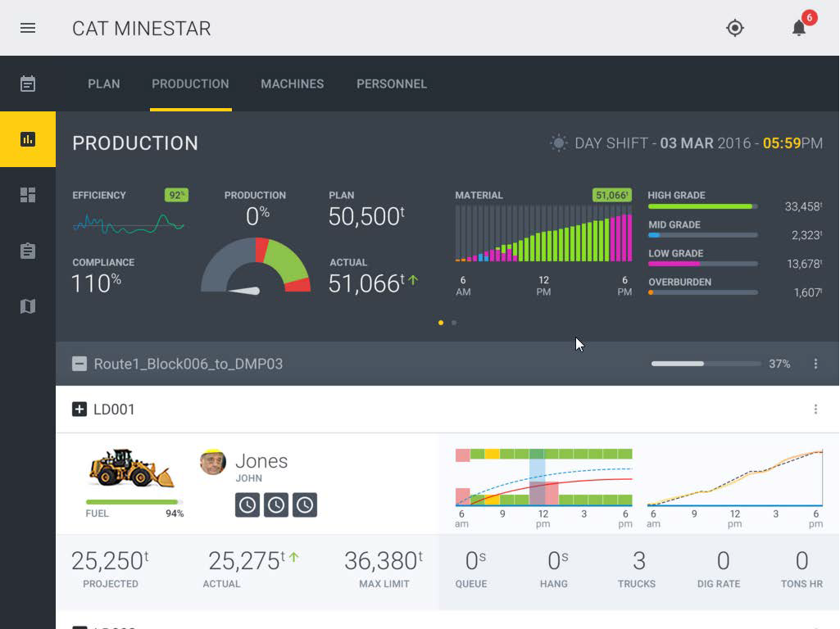
Task: Click the route 37% progress bar
Action: (704, 364)
